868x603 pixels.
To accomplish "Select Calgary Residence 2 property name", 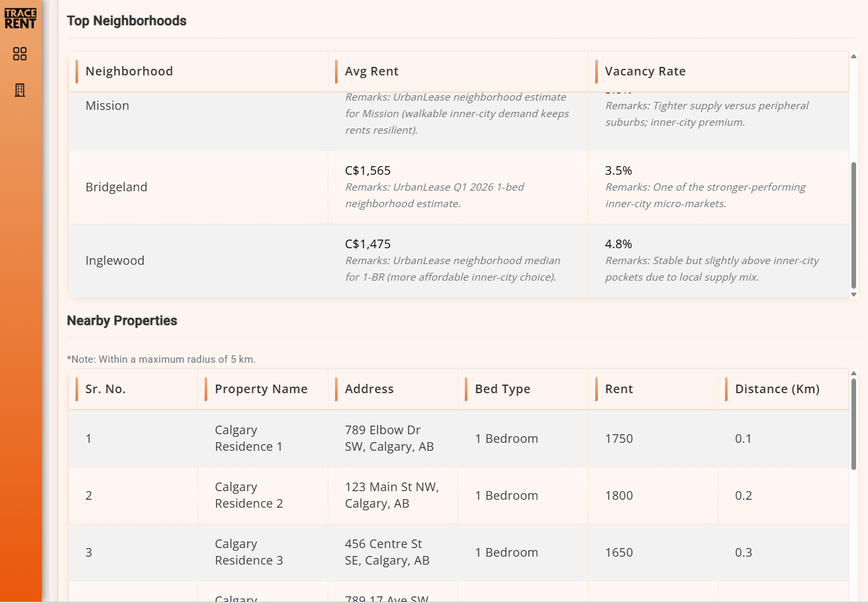I will pyautogui.click(x=249, y=495).
